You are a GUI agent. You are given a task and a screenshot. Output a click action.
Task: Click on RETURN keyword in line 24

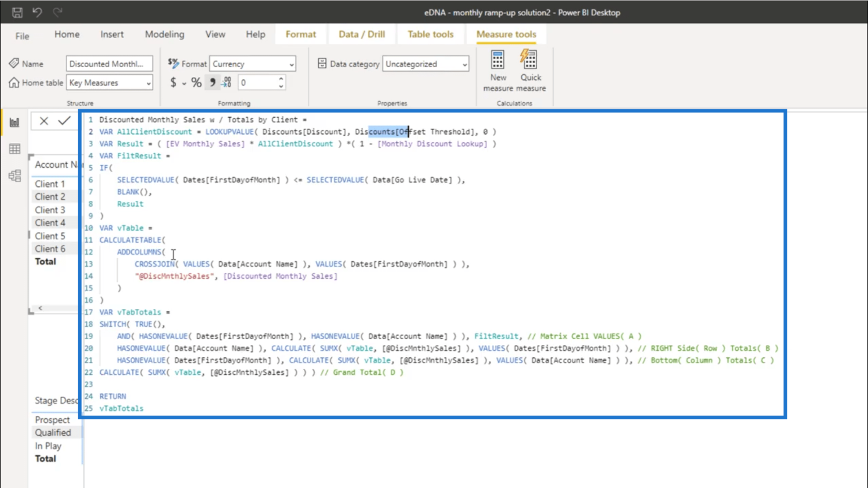(113, 397)
